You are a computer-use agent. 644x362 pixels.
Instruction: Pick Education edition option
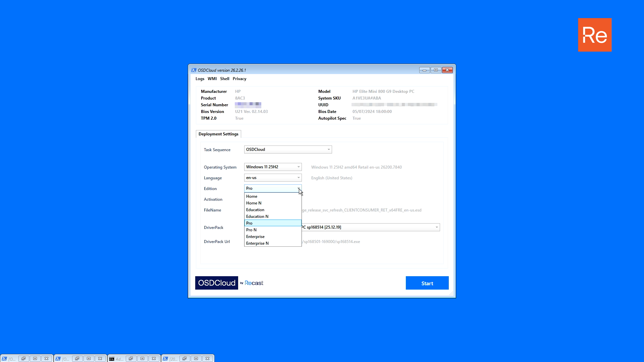pos(255,210)
